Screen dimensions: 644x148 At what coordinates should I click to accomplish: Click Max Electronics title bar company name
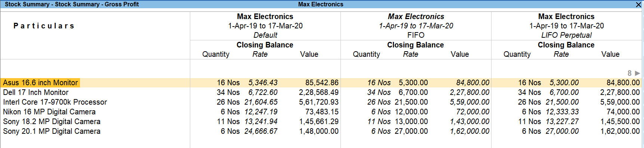coord(321,4)
